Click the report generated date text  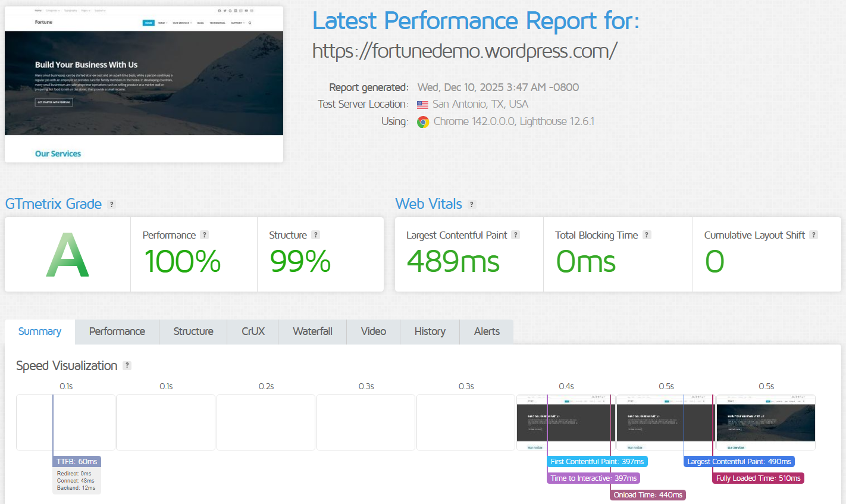(x=498, y=87)
